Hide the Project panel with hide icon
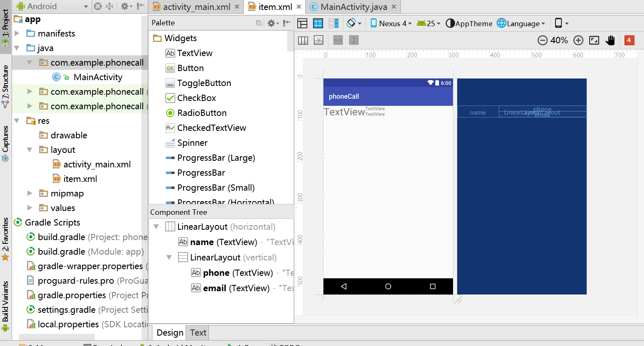Viewport: 644px width, 346px height. pyautogui.click(x=141, y=6)
